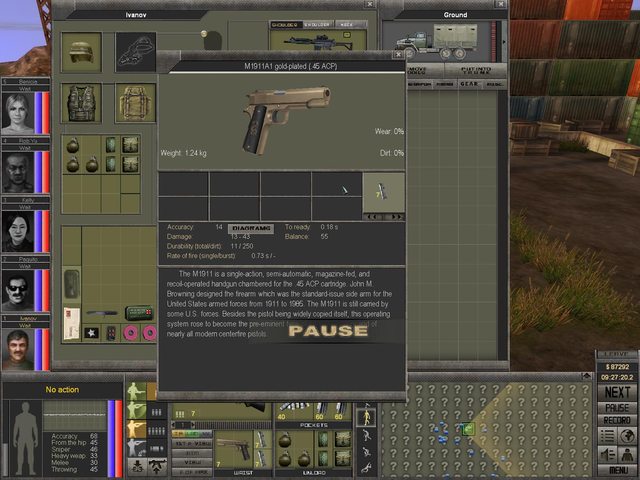Open the list/journal icon button
Image resolution: width=640 pixels, height=480 pixels.
tap(607, 436)
